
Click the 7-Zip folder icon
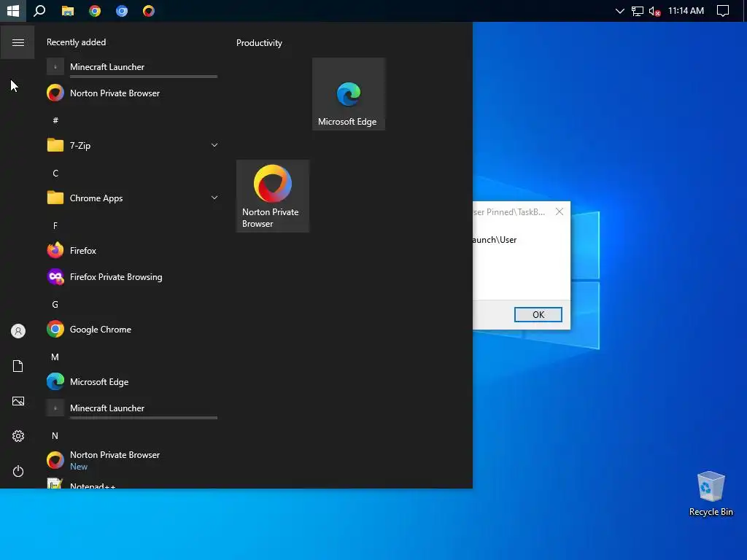pyautogui.click(x=55, y=145)
